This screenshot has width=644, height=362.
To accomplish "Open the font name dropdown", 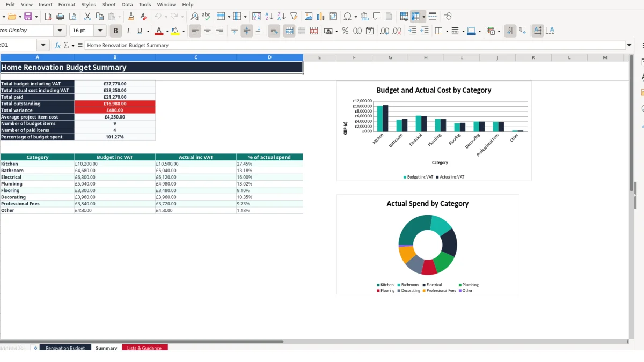I will pyautogui.click(x=60, y=31).
